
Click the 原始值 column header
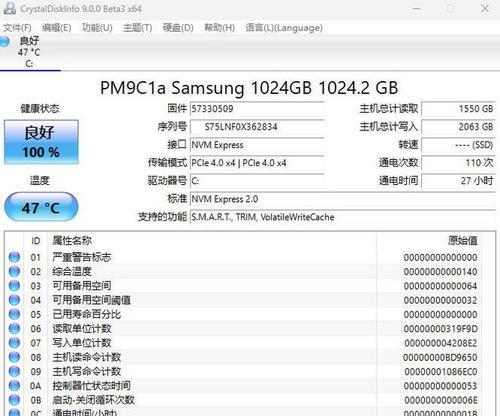click(429, 241)
